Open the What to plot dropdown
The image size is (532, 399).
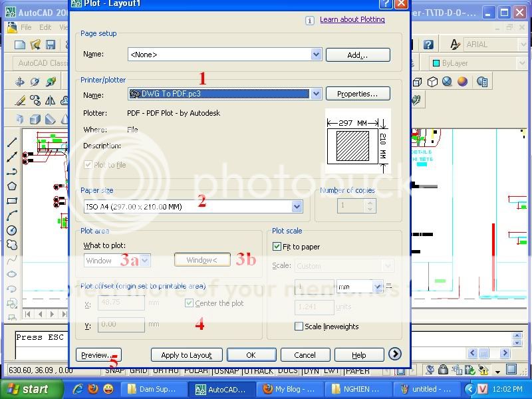tap(145, 261)
